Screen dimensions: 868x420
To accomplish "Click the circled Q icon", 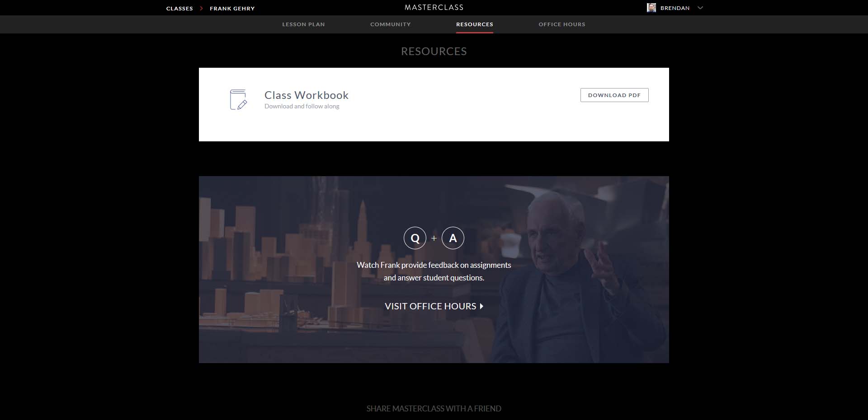I will [x=415, y=238].
